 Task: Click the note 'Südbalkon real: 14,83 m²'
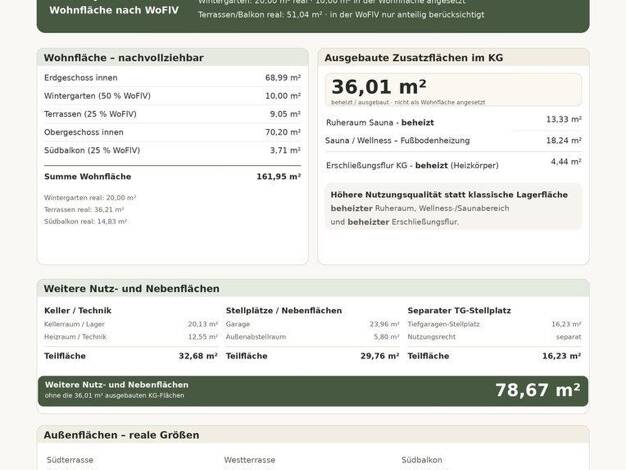point(85,222)
